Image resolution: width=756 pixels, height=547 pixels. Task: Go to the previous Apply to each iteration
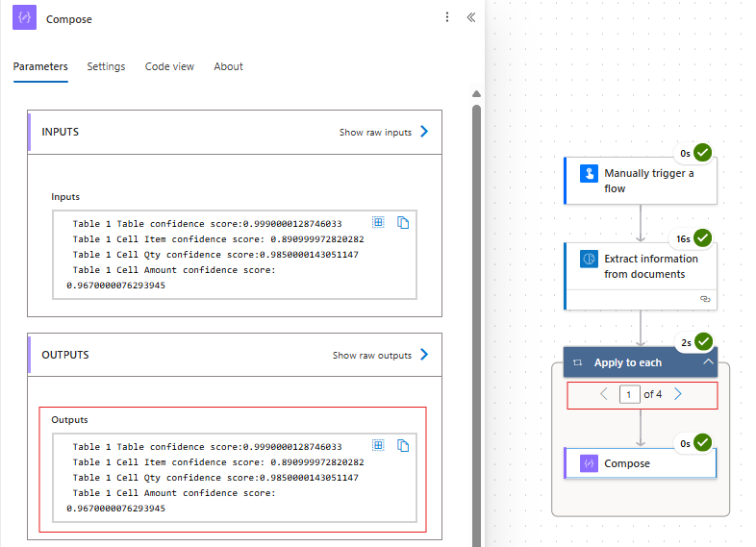point(604,394)
